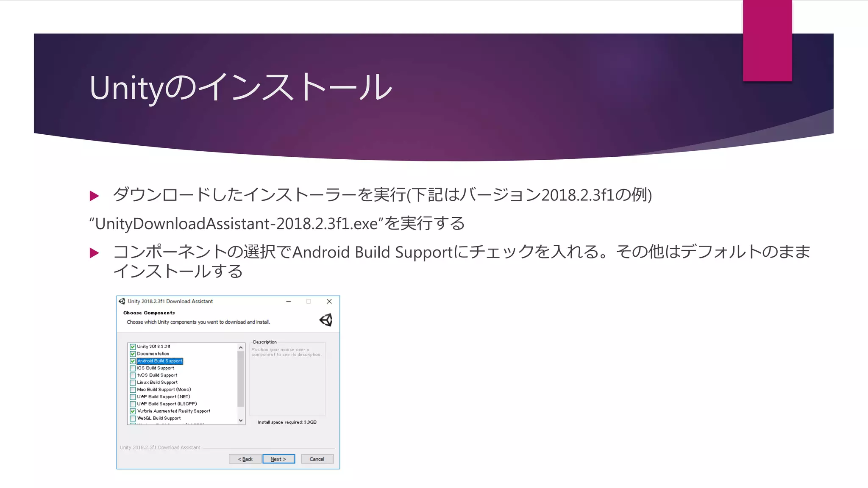Check the tvOS Build Support option
Viewport: 868px width, 488px height.
(x=133, y=375)
